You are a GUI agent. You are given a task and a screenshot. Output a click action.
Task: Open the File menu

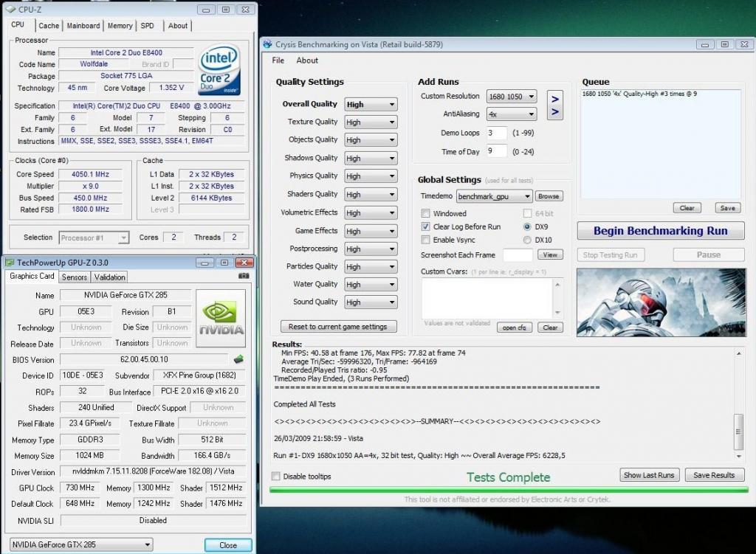tap(278, 60)
